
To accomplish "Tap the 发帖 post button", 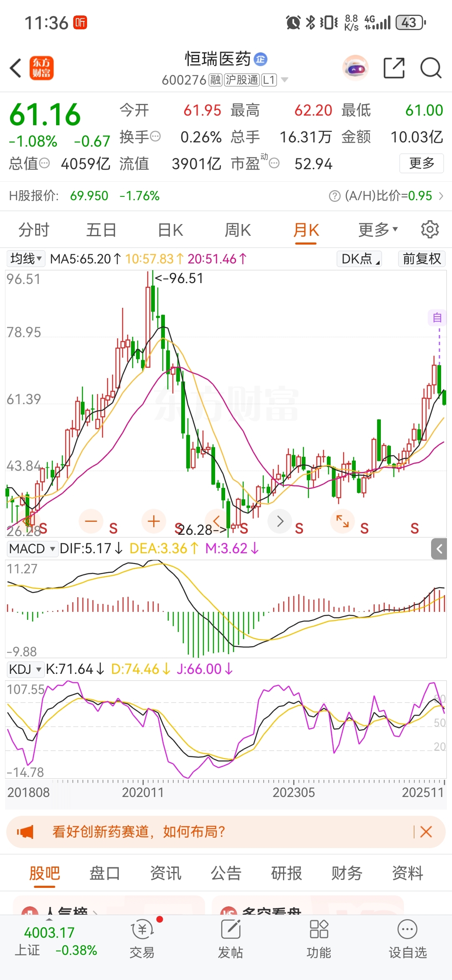I will (x=230, y=939).
